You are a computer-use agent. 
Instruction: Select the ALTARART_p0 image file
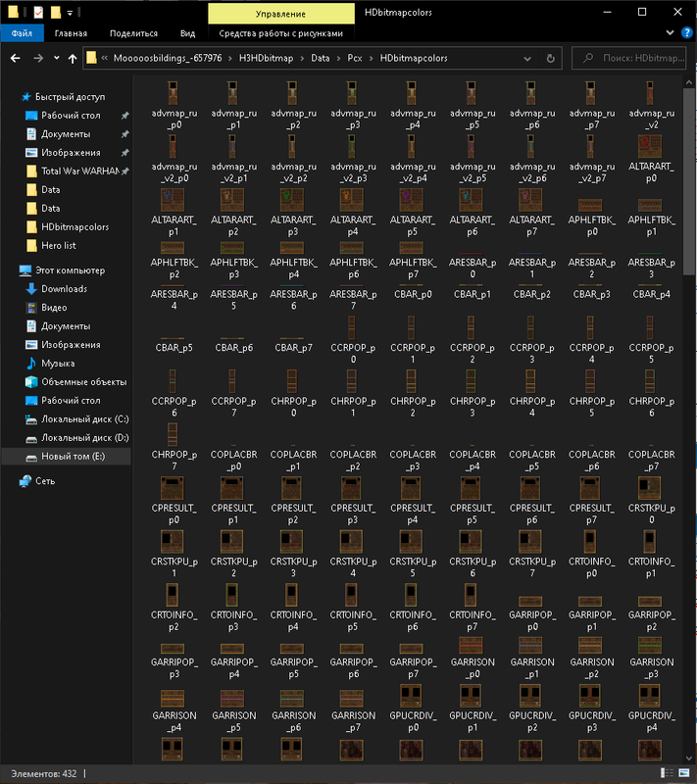pyautogui.click(x=650, y=146)
